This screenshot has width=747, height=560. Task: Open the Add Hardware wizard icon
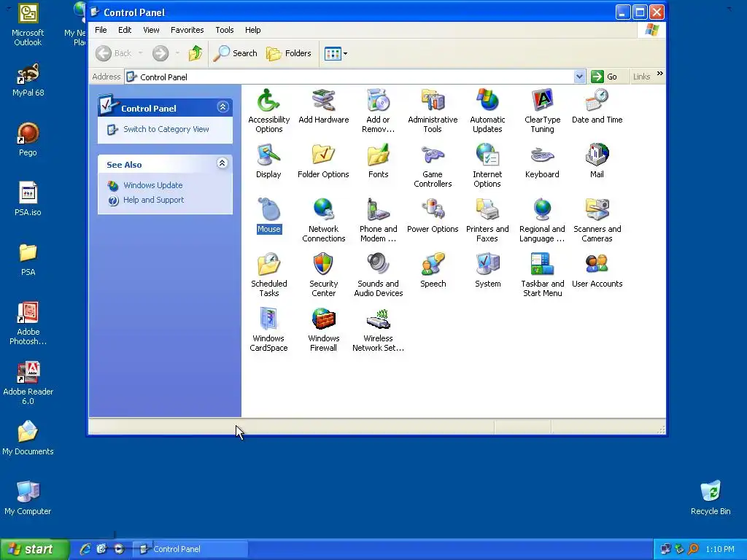click(x=323, y=106)
